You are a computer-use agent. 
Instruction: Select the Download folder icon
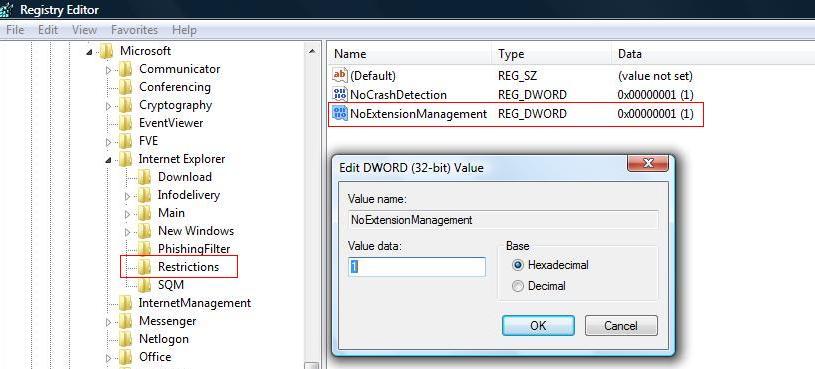tap(144, 177)
